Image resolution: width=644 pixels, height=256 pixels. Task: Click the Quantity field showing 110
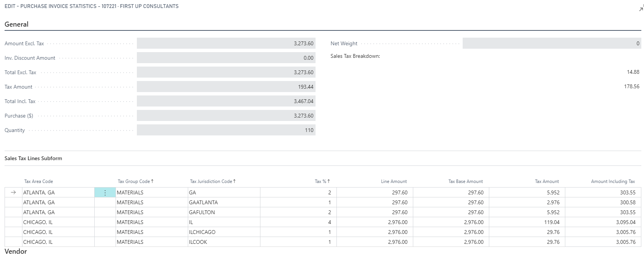226,130
